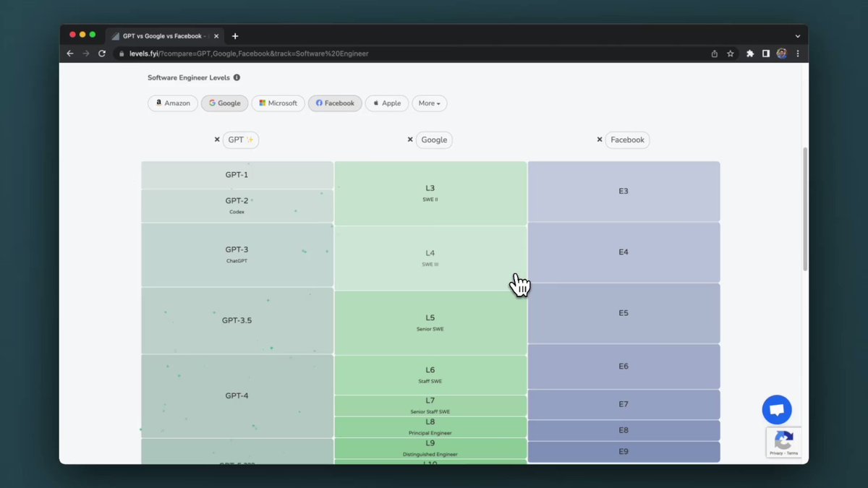Select Facebook E9 level block

624,452
